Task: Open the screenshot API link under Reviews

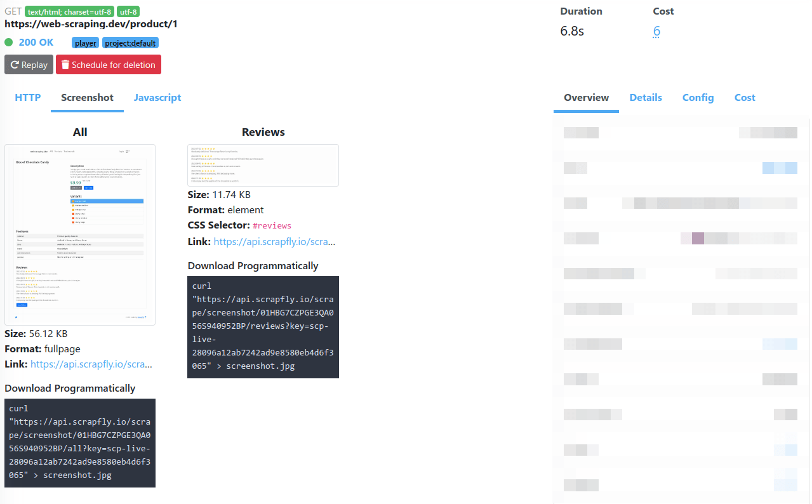Action: click(x=274, y=241)
